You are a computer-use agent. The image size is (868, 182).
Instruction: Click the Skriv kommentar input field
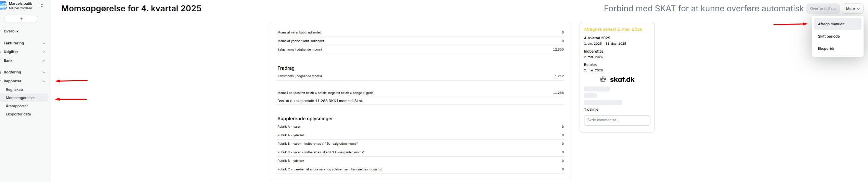[617, 120]
